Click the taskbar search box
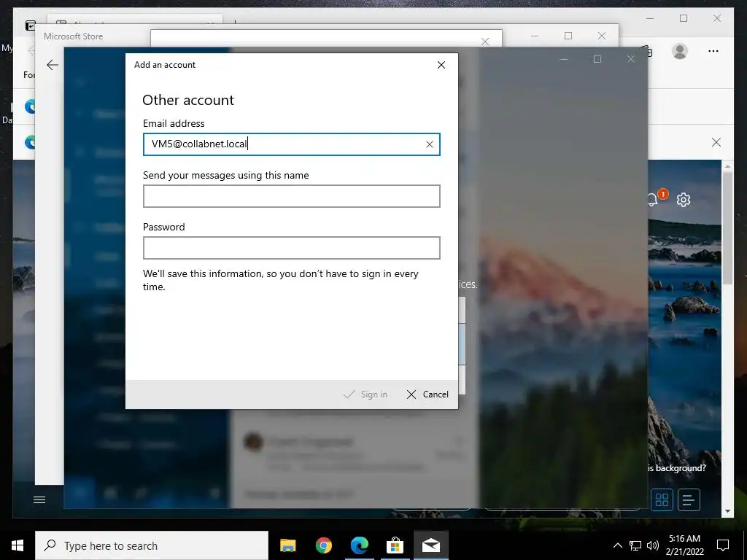 [152, 545]
